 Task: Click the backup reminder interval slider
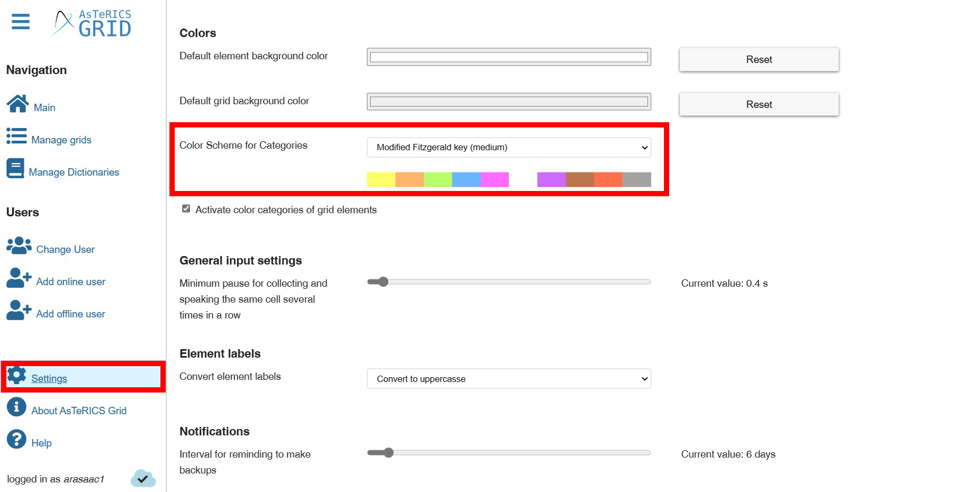tap(509, 453)
